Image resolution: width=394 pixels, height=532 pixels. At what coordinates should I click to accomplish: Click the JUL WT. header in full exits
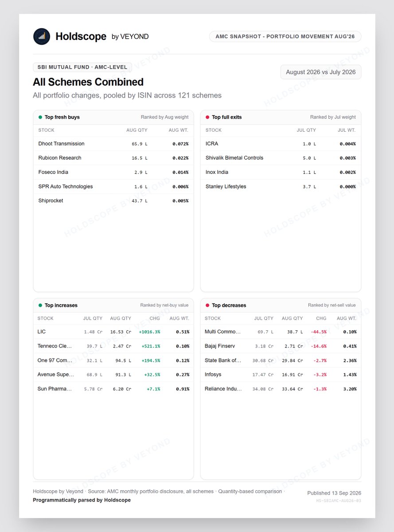(347, 130)
